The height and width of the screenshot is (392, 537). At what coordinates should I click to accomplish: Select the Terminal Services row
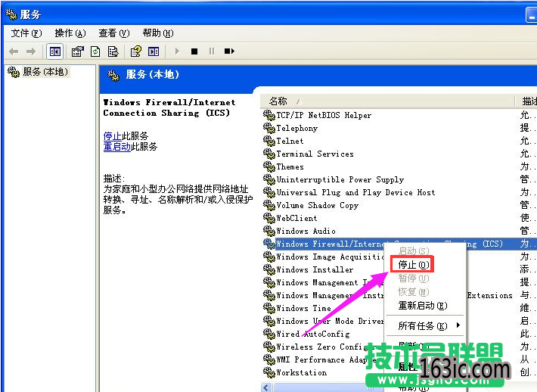pos(315,154)
